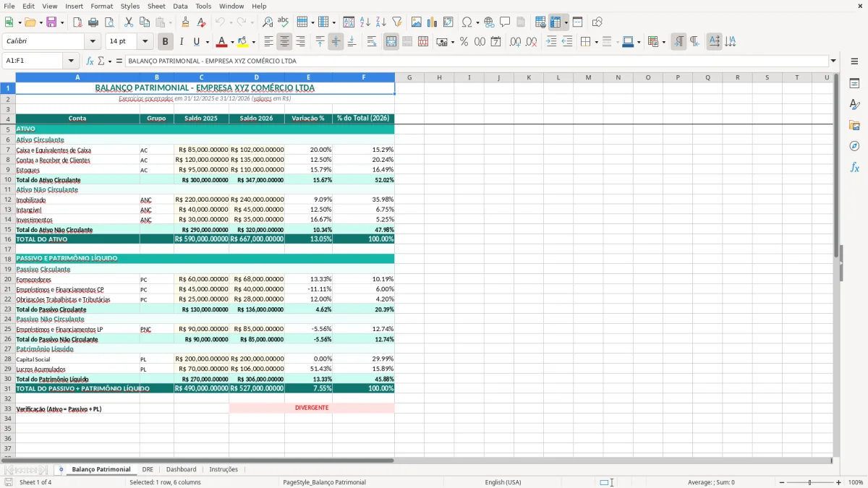Run the Spelling check
This screenshot has height=488, width=868.
(283, 22)
